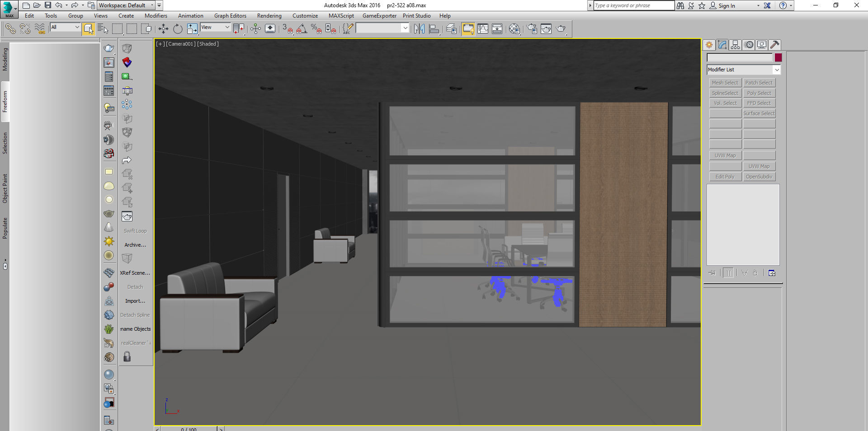Click the Import... button

click(135, 301)
